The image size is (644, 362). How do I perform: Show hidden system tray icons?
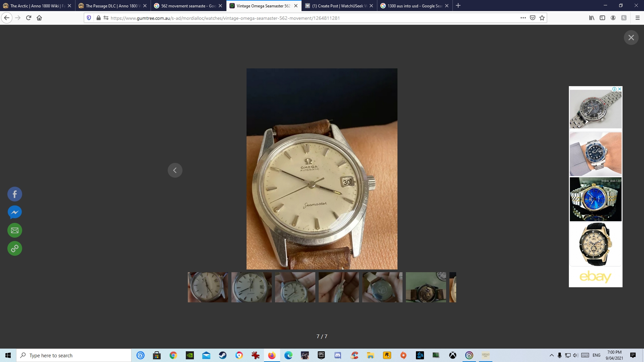click(551, 355)
